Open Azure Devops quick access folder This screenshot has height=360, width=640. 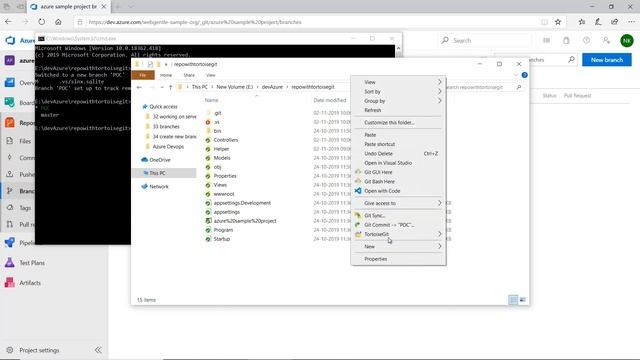[x=168, y=147]
